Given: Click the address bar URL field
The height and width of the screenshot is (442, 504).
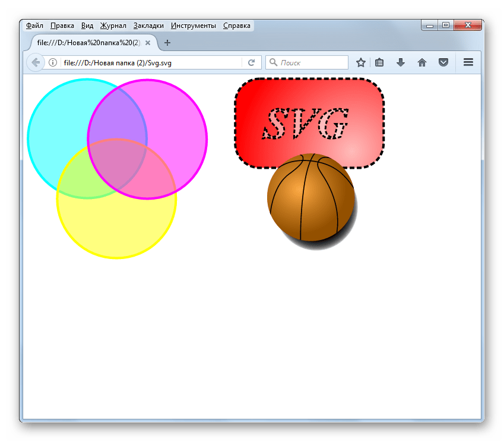Looking at the screenshot, I should point(148,62).
